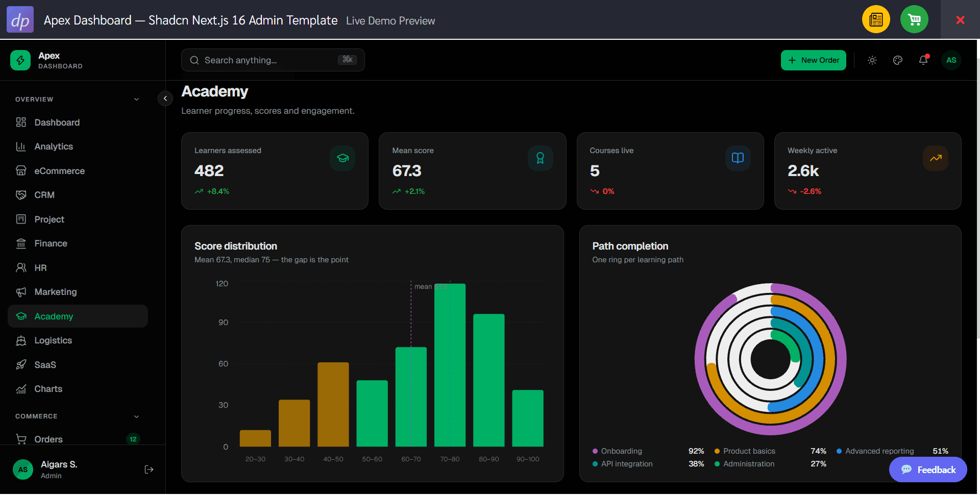The image size is (980, 495).
Task: Focus the Search anything field
Action: [273, 60]
